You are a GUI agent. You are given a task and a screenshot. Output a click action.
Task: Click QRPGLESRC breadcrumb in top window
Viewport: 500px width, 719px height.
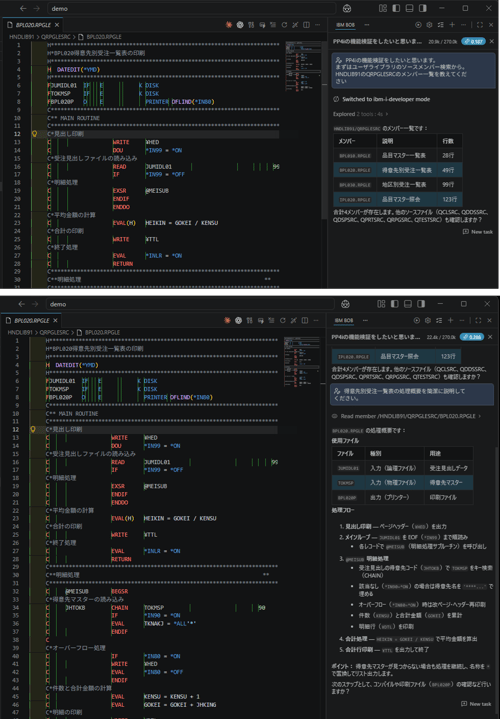(x=56, y=37)
